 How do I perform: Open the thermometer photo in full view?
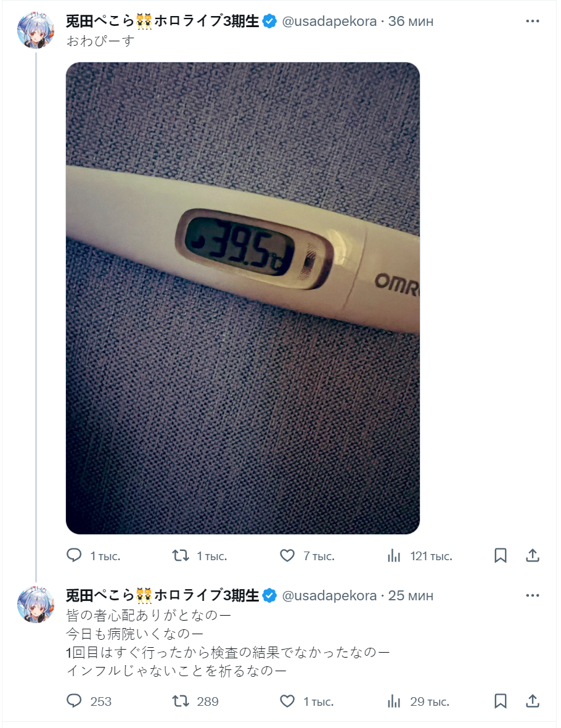click(x=243, y=298)
